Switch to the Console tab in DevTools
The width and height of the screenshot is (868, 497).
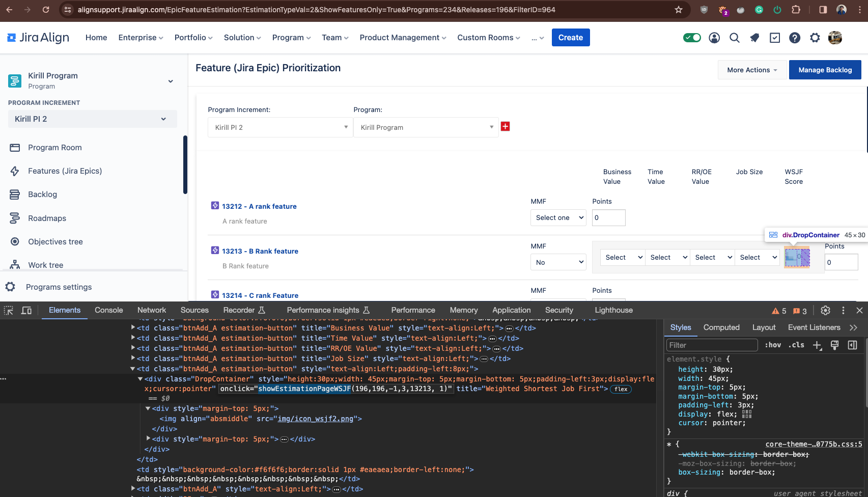pos(108,310)
